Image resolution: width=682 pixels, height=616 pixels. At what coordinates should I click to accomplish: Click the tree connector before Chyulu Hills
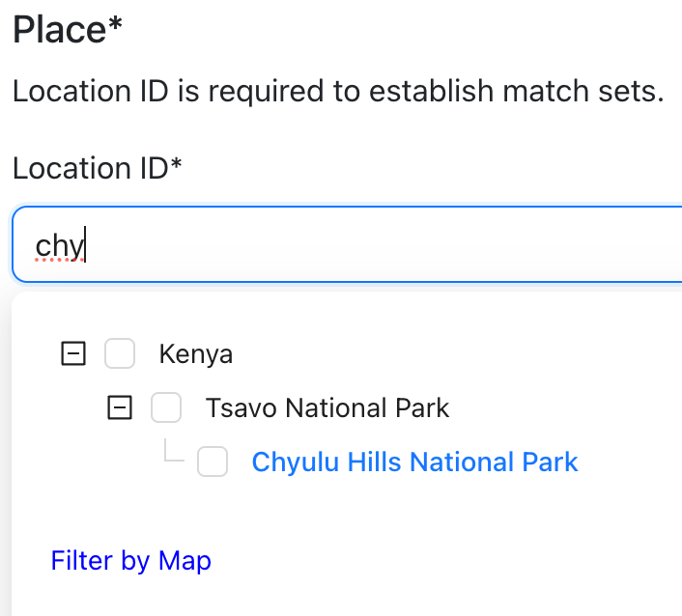174,450
